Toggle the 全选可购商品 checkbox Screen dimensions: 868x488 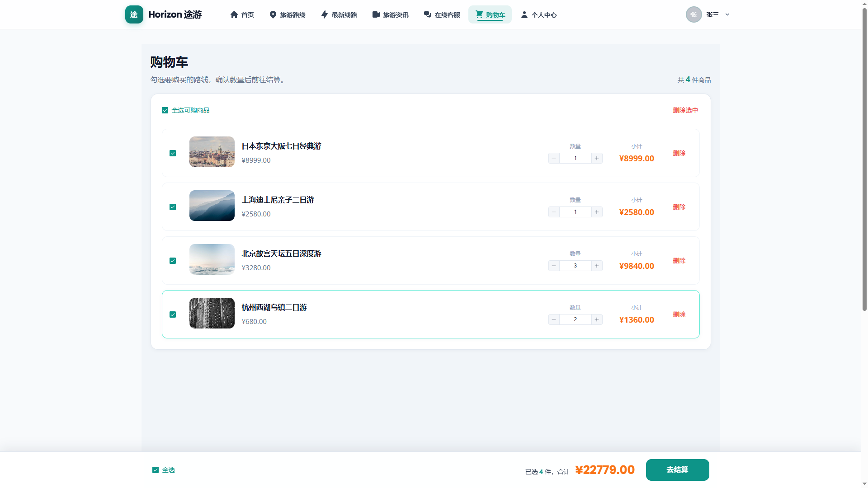(165, 110)
